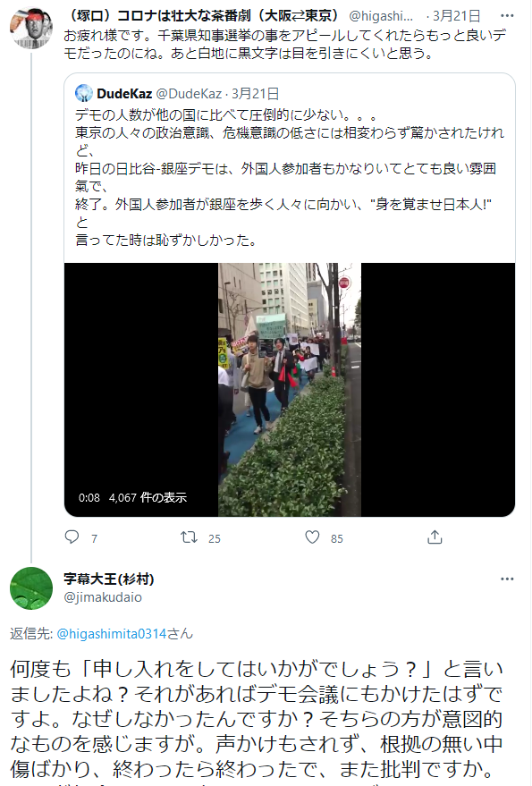The image size is (532, 786).
Task: Click the 4,067 件の表示 view count
Action: 148,497
